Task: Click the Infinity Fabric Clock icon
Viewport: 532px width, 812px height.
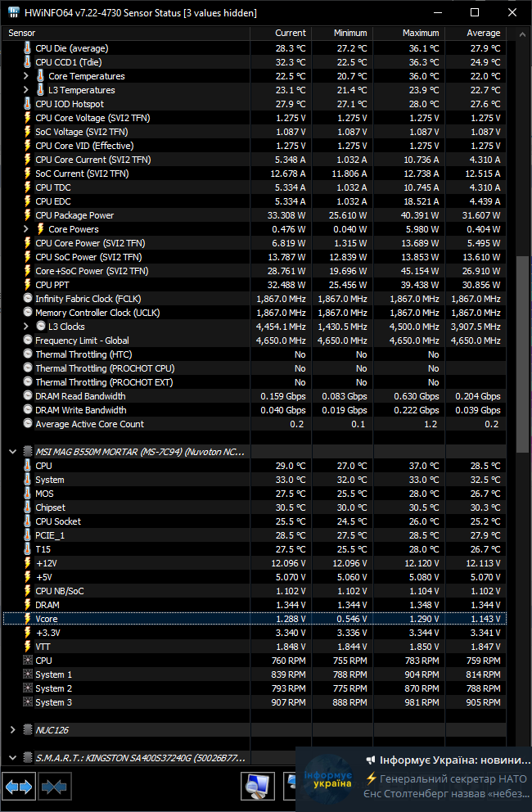Action: point(27,299)
